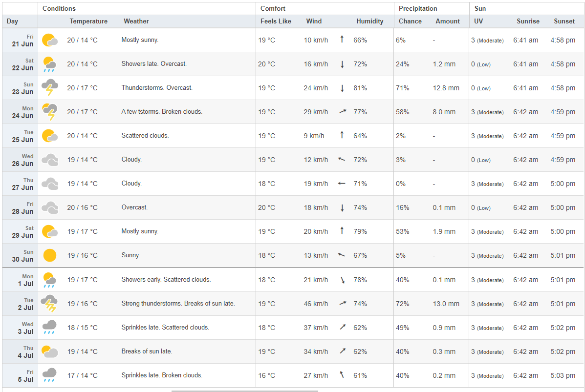Click the partly sunny icon for Thu 4 Jul
Screen dimensions: 585x392
(x=50, y=351)
